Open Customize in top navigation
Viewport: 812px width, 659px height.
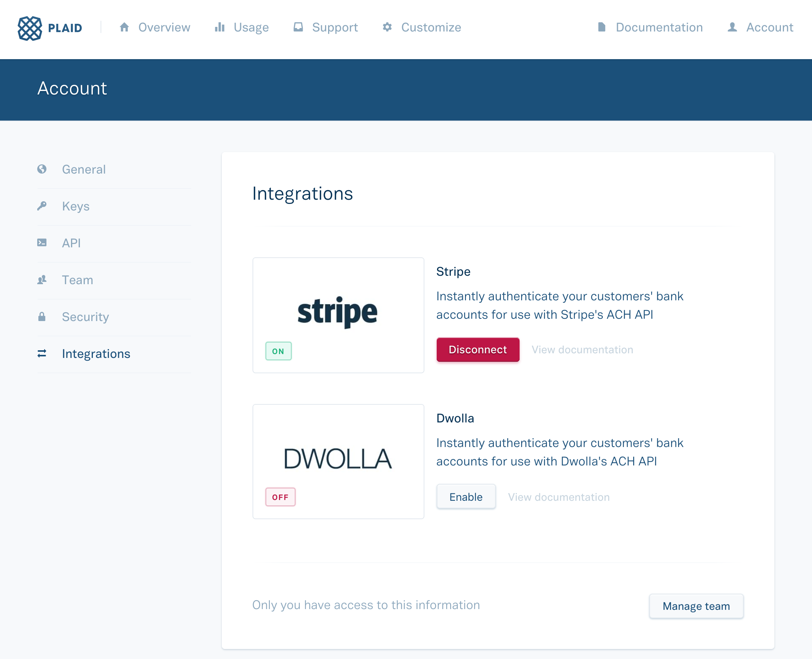[x=422, y=27]
